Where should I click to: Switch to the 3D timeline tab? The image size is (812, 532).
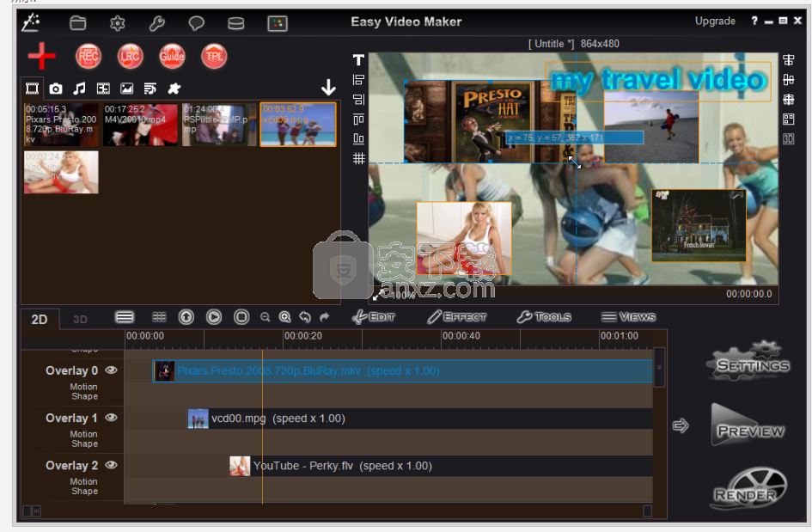(80, 319)
